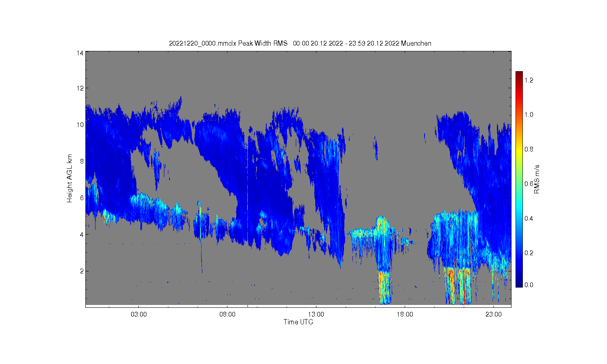Click the height axis value 12
The image size is (607, 364).
[80, 88]
